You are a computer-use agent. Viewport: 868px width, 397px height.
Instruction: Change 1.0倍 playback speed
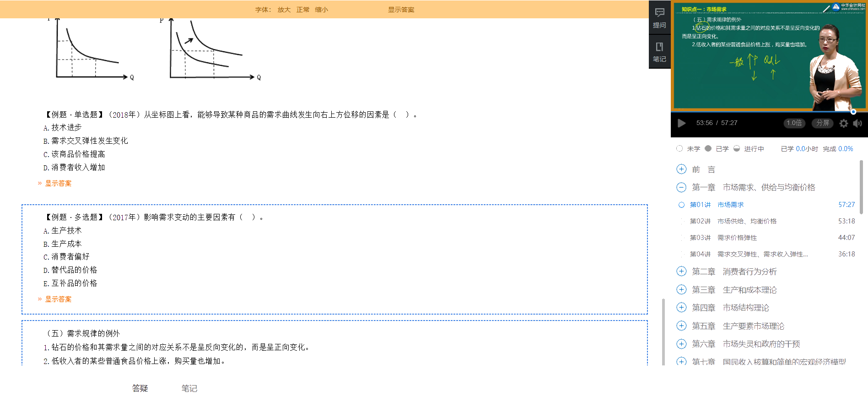(x=794, y=123)
